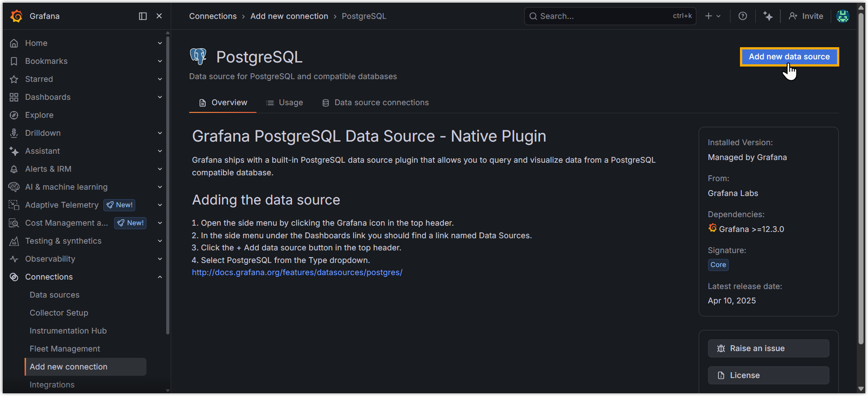Click Raise an issue button

[768, 348]
